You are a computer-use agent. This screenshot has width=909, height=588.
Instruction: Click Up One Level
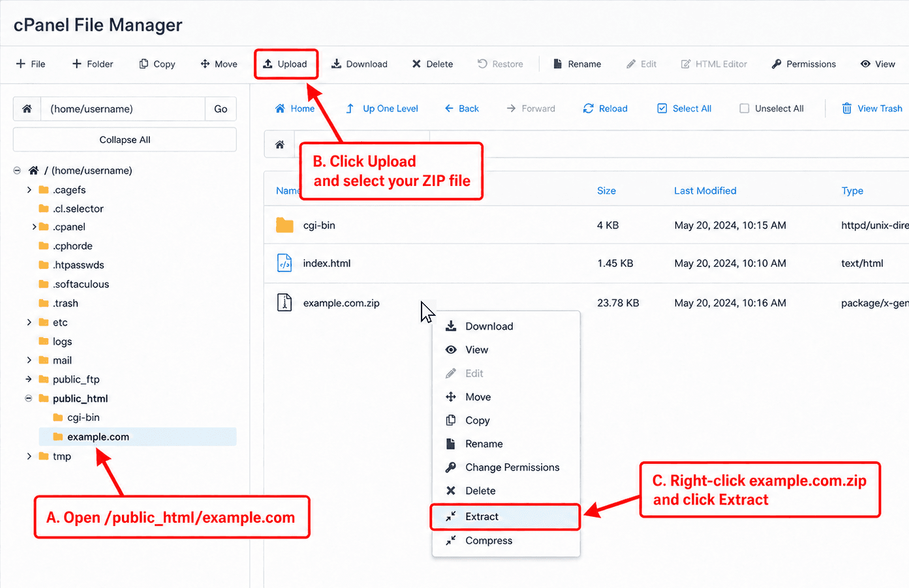click(x=382, y=108)
